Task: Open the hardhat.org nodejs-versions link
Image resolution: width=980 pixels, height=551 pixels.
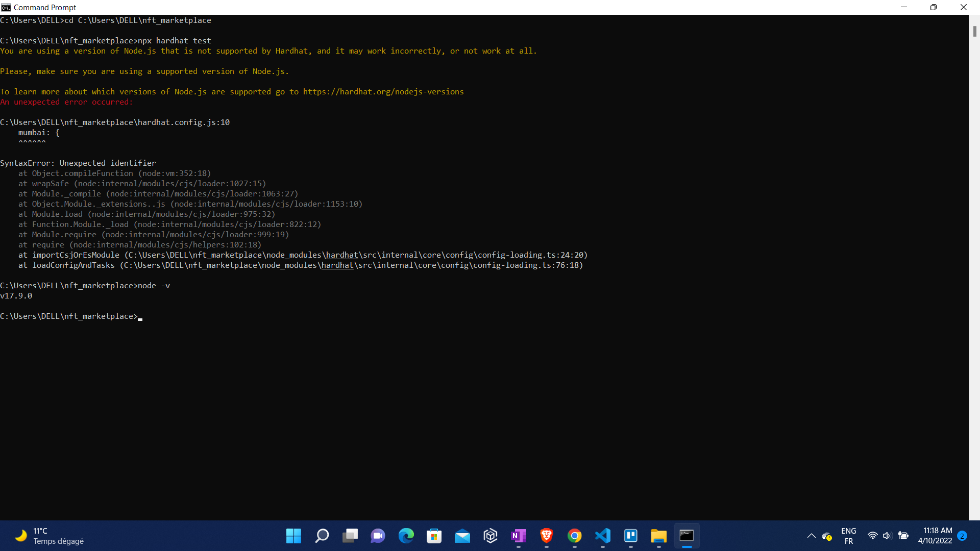Action: coord(383,92)
